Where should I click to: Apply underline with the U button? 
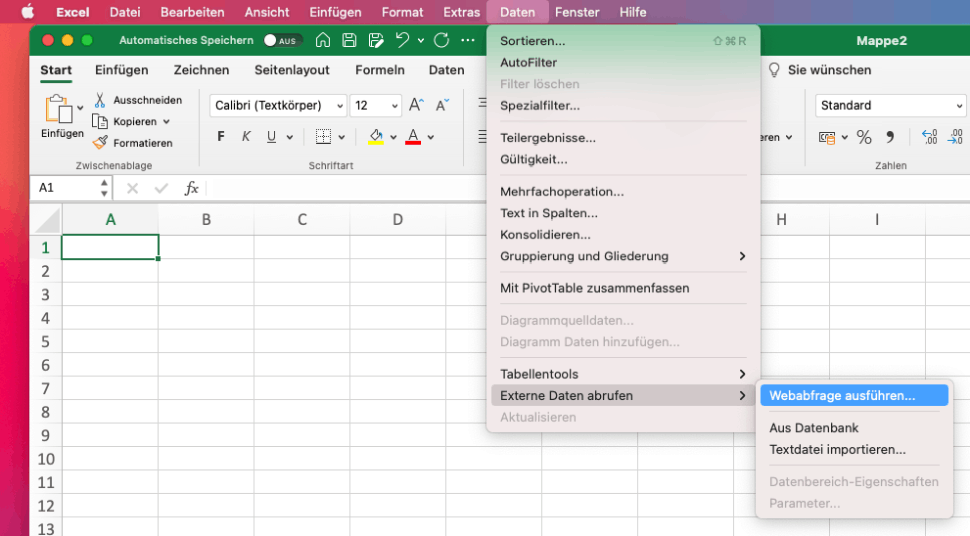tap(271, 137)
